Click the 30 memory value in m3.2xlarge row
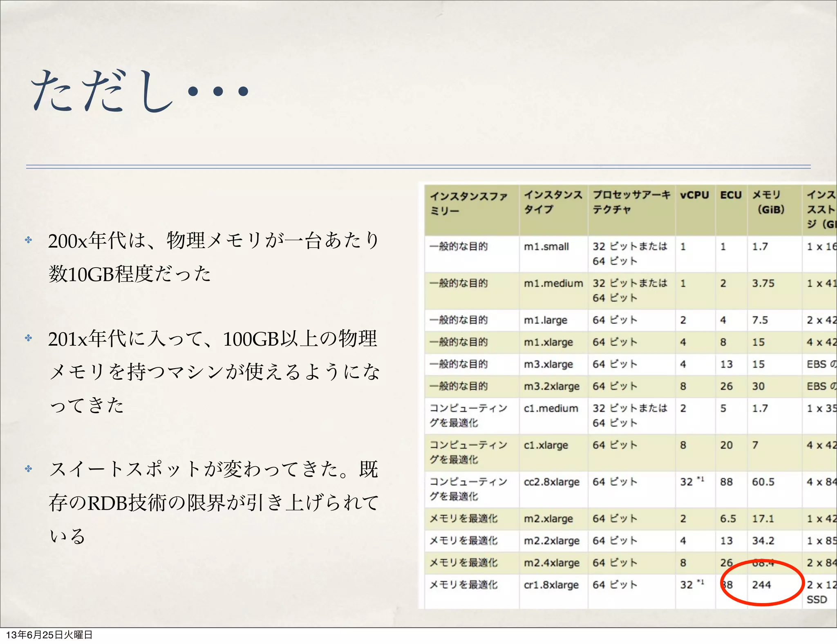The width and height of the screenshot is (837, 644). point(759,386)
